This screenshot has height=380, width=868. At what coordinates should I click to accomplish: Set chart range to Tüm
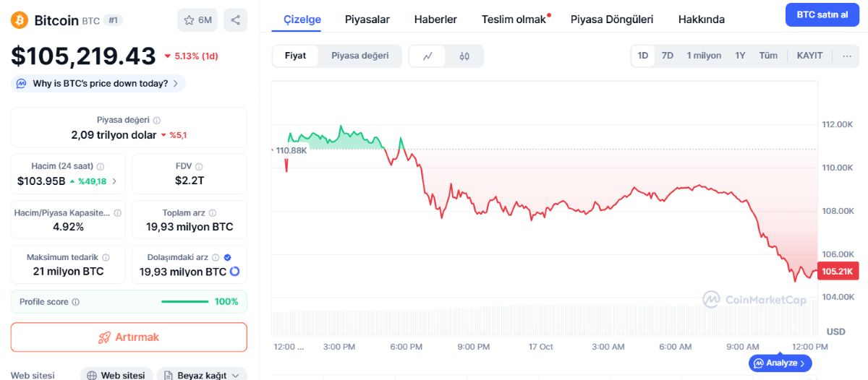coord(768,56)
